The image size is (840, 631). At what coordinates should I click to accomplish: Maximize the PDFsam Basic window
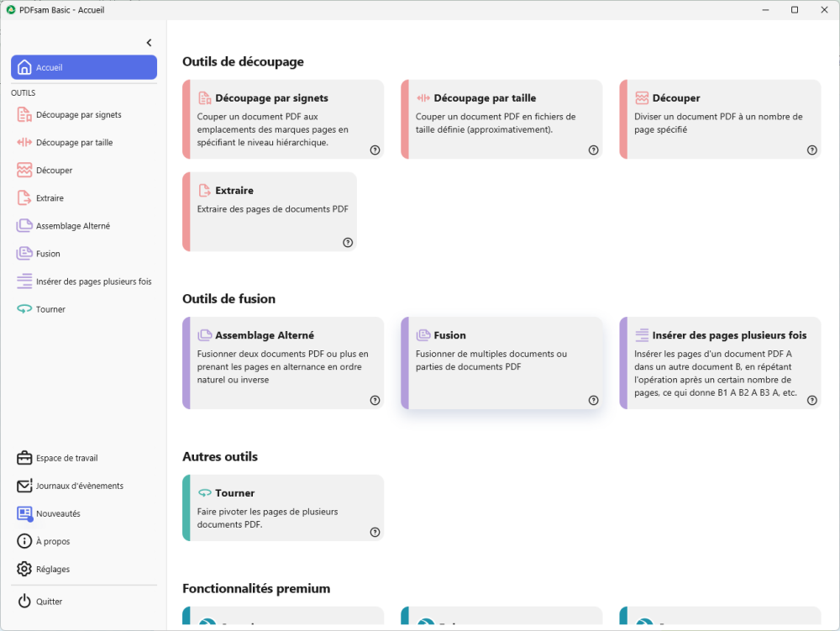coord(795,9)
